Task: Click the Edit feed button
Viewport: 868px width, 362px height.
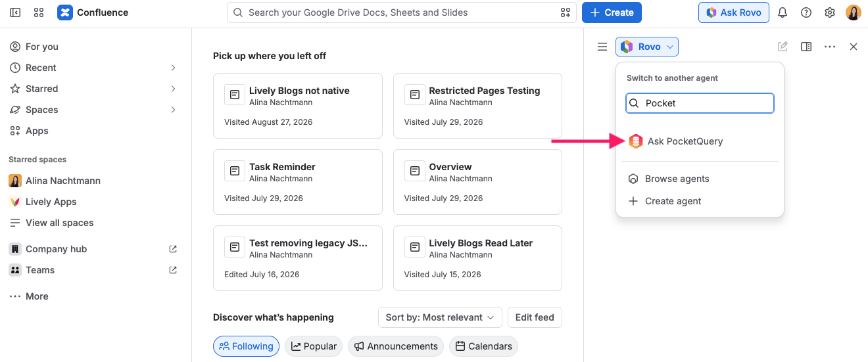Action: [535, 317]
